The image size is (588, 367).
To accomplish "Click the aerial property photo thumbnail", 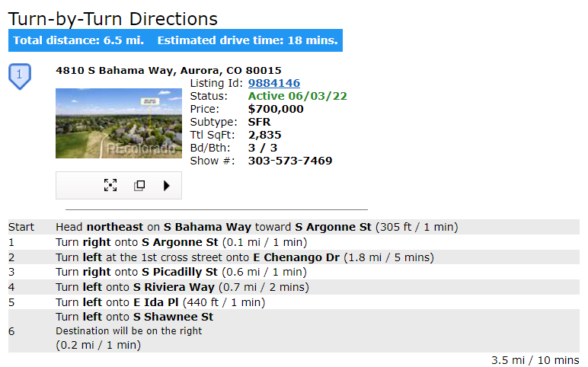I will click(x=119, y=123).
